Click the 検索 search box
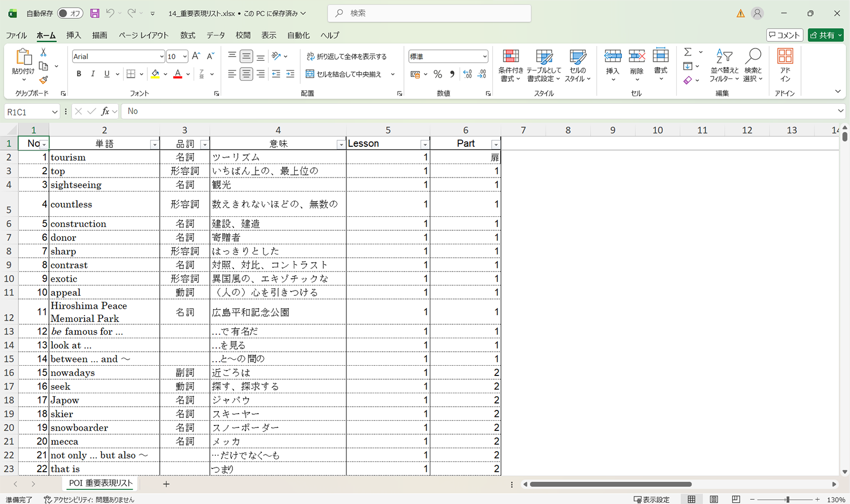This screenshot has height=504, width=850. (429, 13)
